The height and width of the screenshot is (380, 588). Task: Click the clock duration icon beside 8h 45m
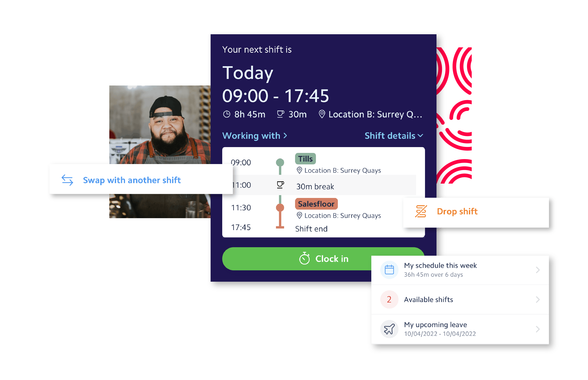pyautogui.click(x=226, y=114)
